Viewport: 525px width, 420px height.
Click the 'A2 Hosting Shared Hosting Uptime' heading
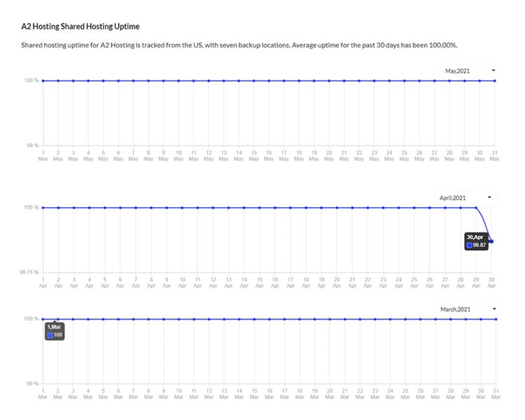click(80, 27)
